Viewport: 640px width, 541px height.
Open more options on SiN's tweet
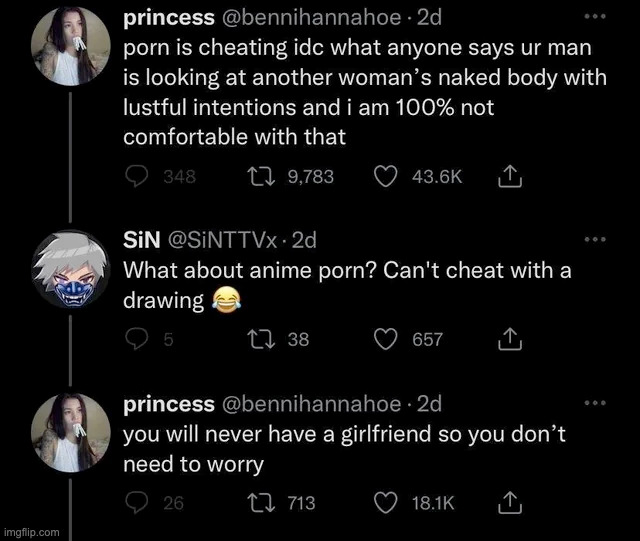point(596,240)
